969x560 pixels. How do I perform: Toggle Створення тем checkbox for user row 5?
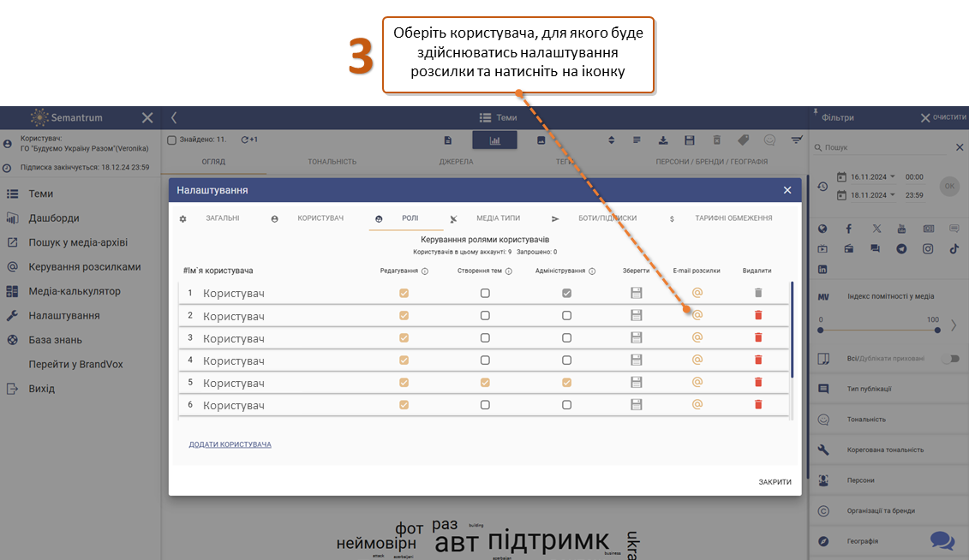485,383
